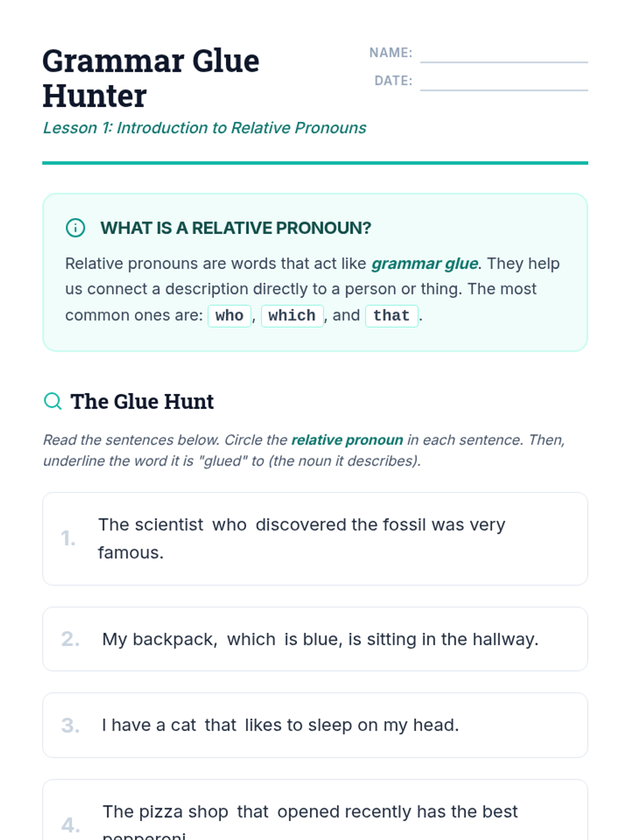Click the word 'scientist' in sentence 1

(x=169, y=524)
